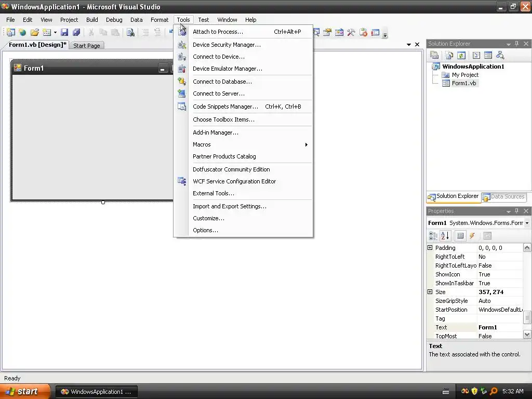Click the Cut scissors icon

(91, 32)
